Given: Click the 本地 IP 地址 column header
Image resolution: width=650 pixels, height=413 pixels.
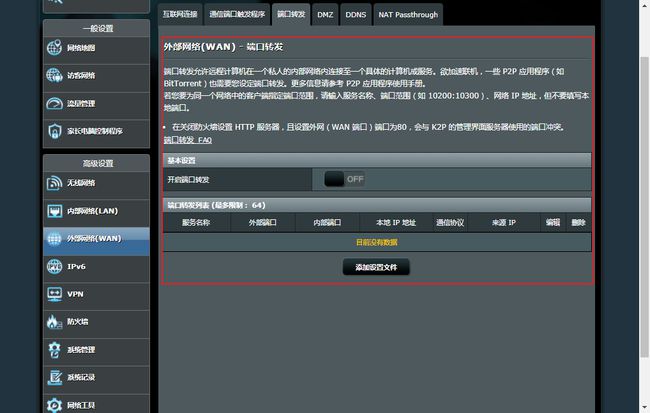Looking at the screenshot, I should 396,223.
